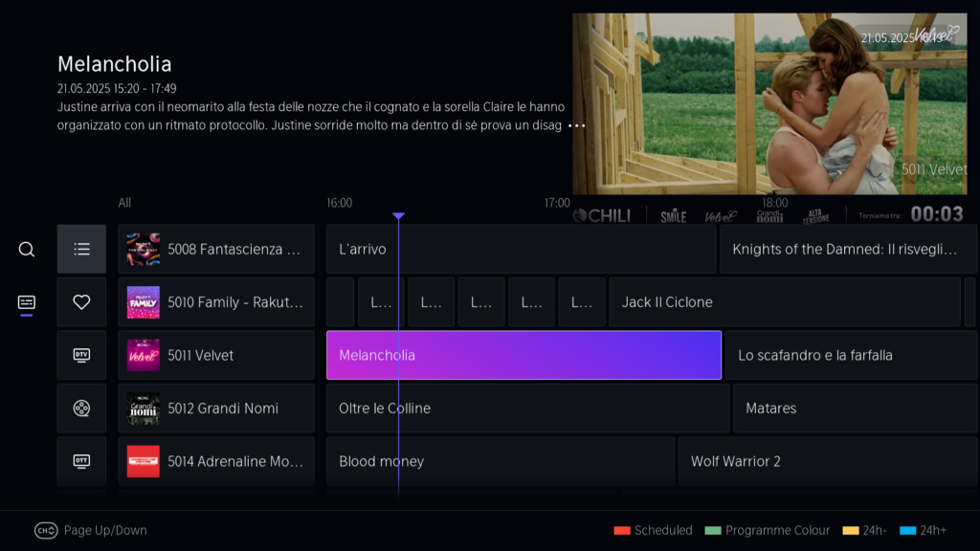Open the favourites heart filter
Image resolution: width=980 pixels, height=551 pixels.
point(81,302)
